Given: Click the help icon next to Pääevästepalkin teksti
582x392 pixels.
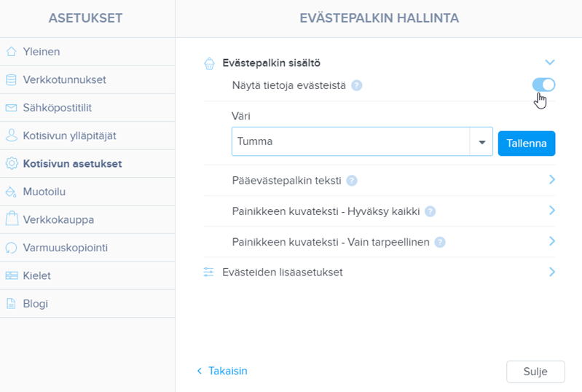Looking at the screenshot, I should 352,180.
